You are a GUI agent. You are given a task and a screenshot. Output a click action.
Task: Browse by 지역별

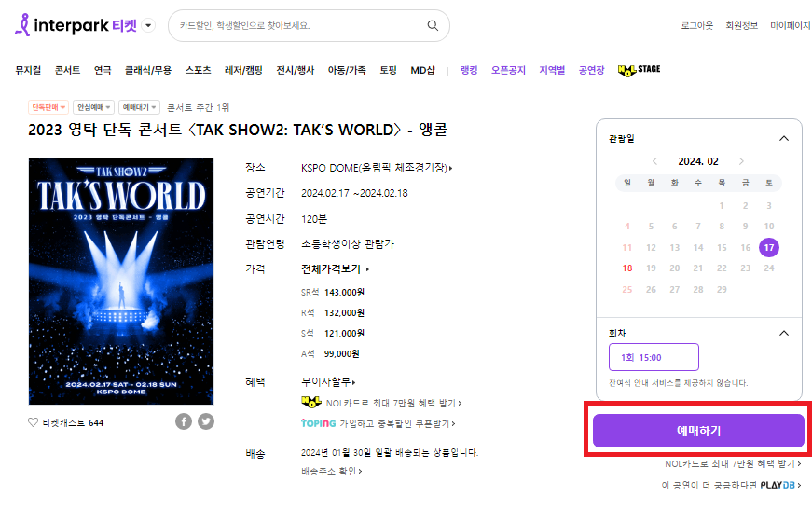[x=552, y=70]
